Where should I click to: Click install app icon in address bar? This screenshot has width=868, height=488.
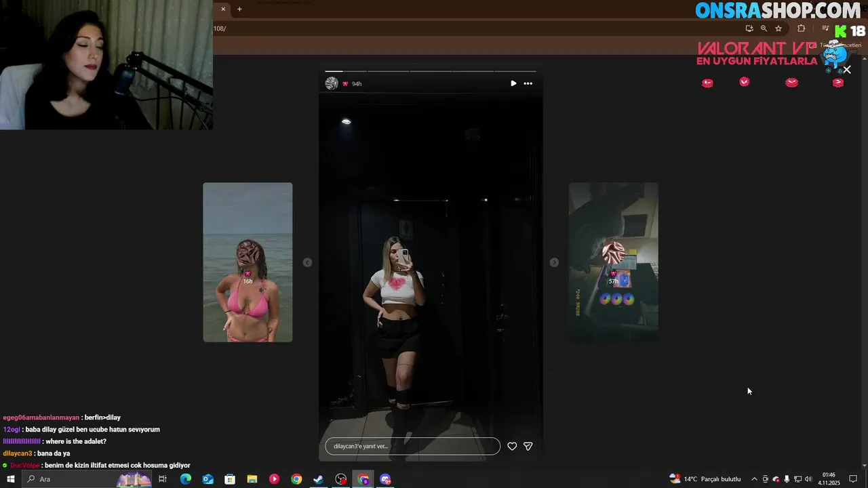(749, 28)
